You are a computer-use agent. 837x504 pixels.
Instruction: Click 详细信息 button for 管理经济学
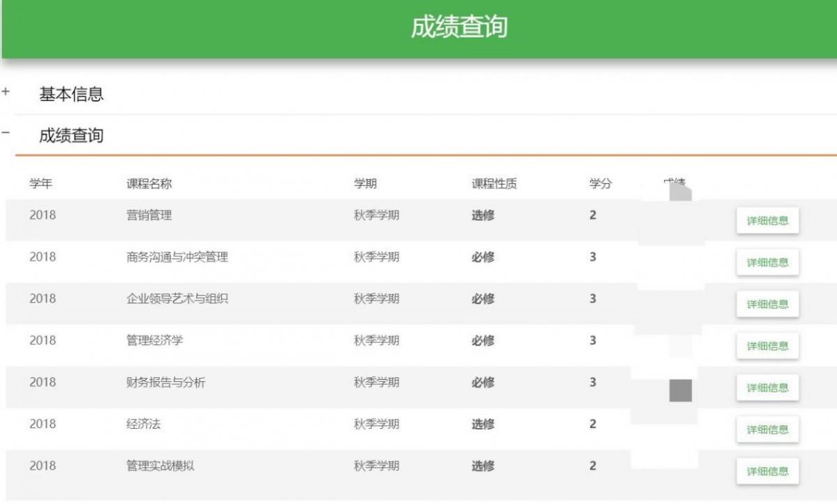click(x=767, y=346)
